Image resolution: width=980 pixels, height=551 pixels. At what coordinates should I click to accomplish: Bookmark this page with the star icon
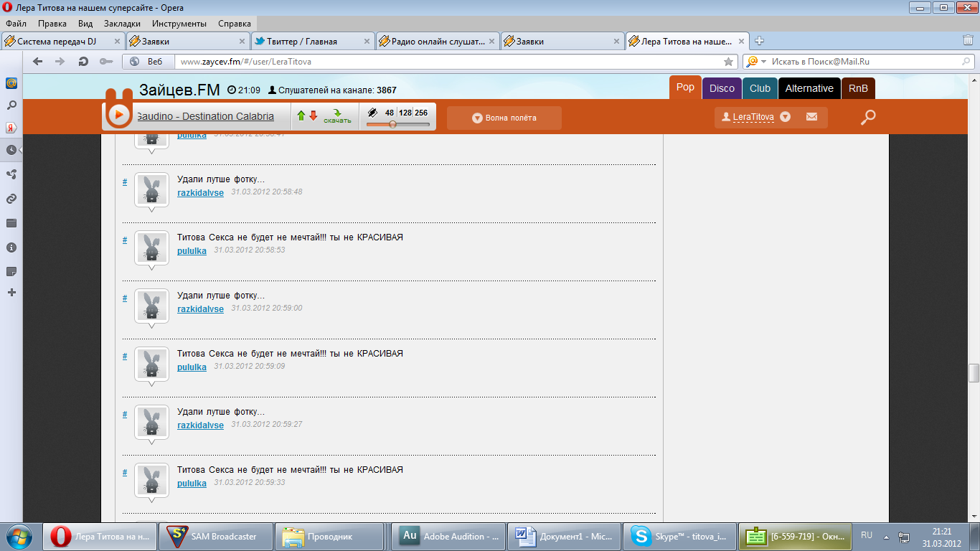pyautogui.click(x=729, y=62)
